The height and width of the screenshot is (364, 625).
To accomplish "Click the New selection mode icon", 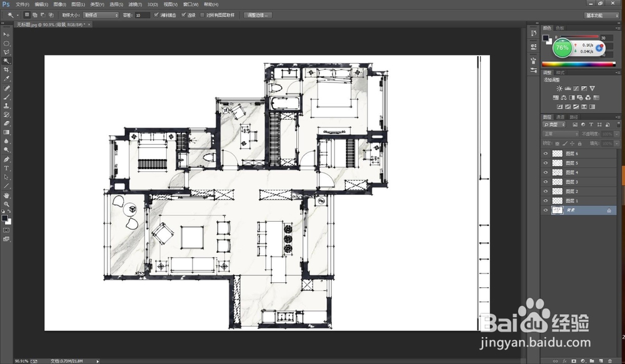I will point(27,15).
